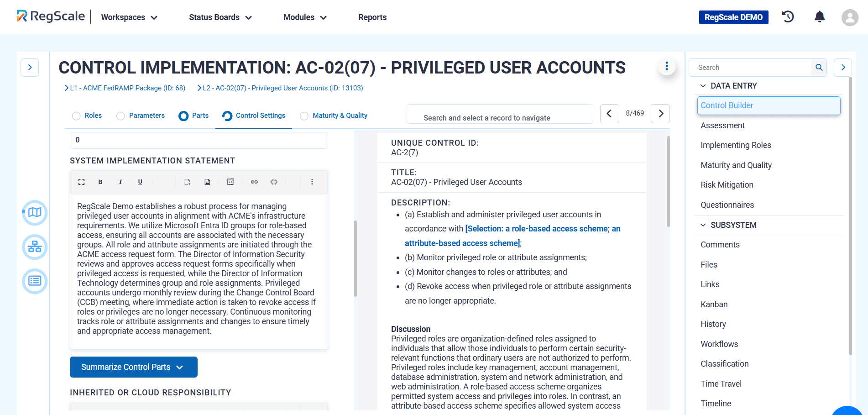The image size is (868, 415).
Task: Open the hierarchy diagram sidebar icon
Action: tap(35, 247)
